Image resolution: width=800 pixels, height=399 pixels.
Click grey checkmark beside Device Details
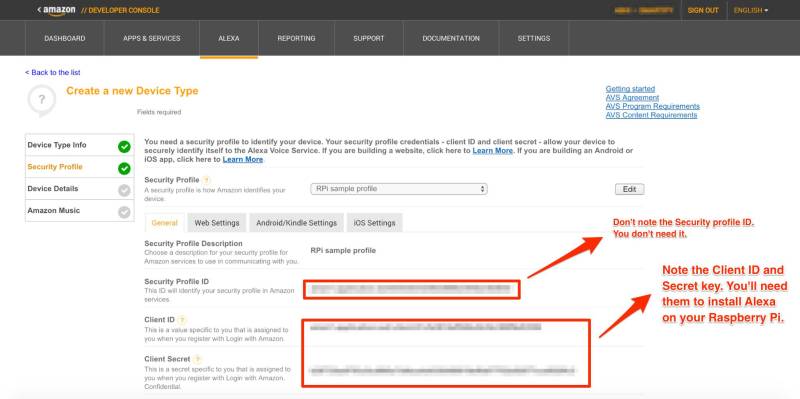point(124,190)
